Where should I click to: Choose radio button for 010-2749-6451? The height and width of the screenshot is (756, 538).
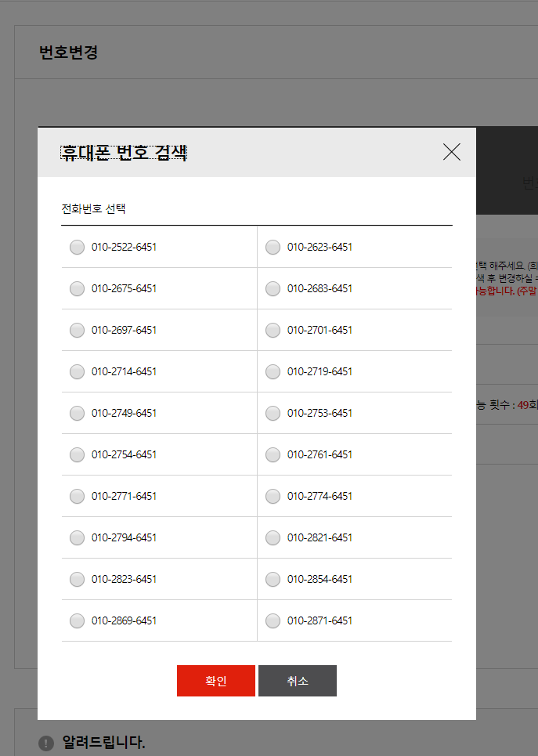click(78, 414)
